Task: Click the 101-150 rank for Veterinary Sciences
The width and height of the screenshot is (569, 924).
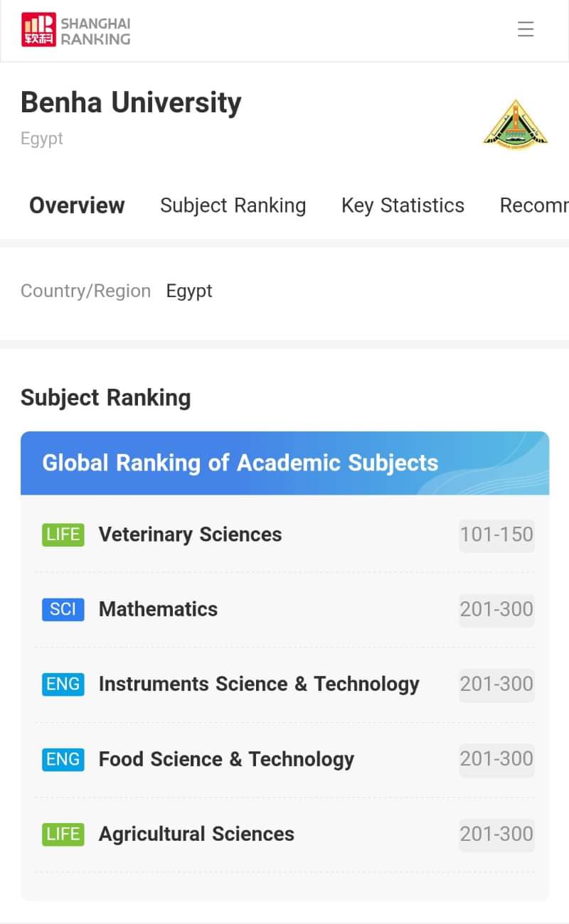Action: [x=496, y=534]
